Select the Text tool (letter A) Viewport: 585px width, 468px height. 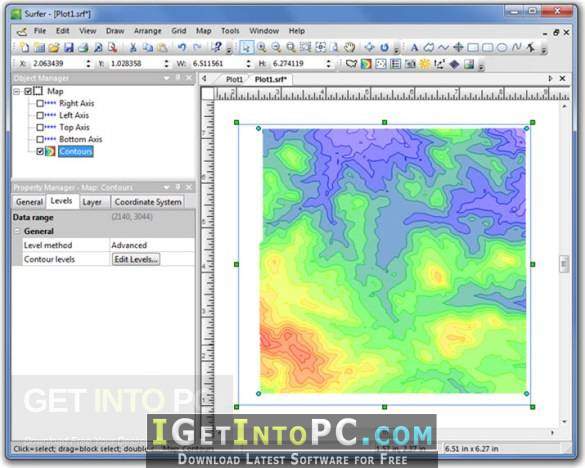(x=414, y=47)
